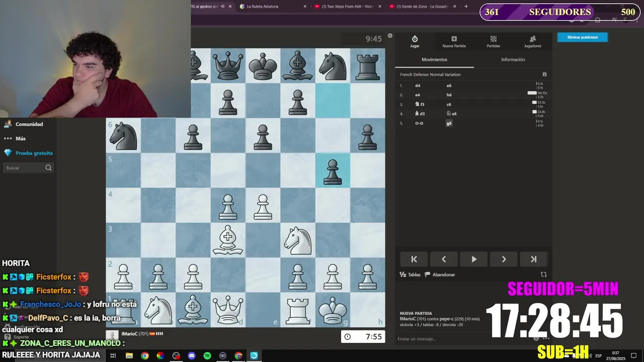Switch to the Movimientos tab
This screenshot has width=644, height=362.
click(x=434, y=59)
